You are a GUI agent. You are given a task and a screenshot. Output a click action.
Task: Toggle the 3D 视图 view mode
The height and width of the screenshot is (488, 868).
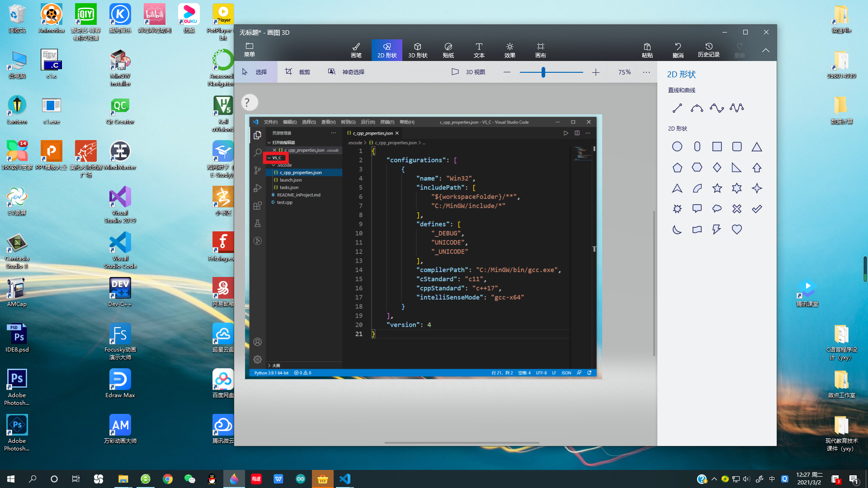tap(468, 72)
